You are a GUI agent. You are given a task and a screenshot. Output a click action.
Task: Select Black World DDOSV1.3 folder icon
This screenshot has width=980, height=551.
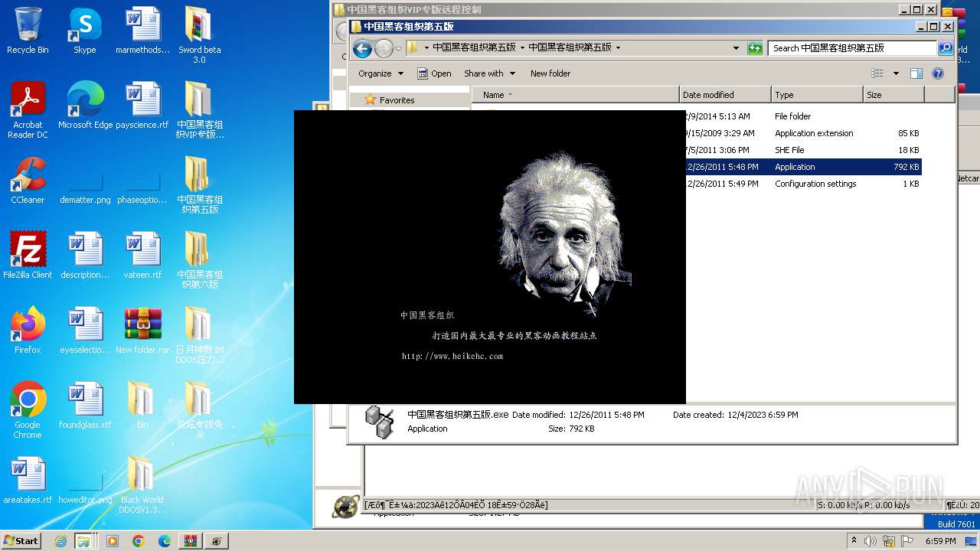click(x=142, y=485)
